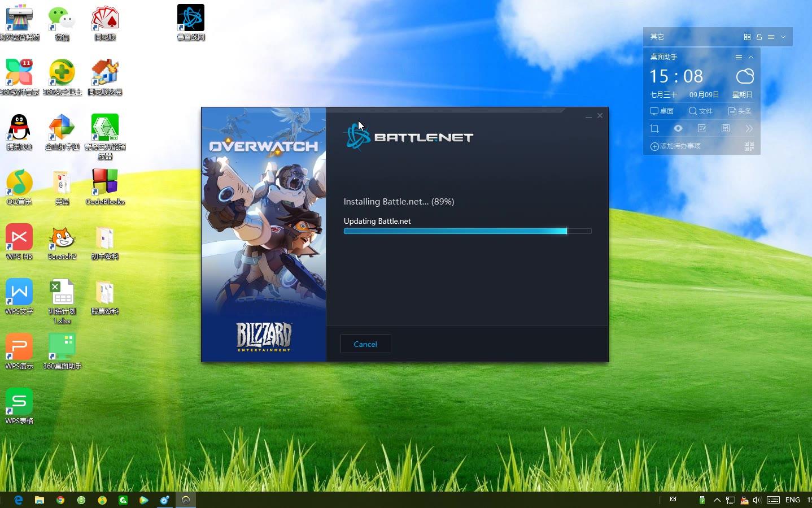Click the grid view icon in 其它 panel
The image size is (812, 508).
coord(747,37)
